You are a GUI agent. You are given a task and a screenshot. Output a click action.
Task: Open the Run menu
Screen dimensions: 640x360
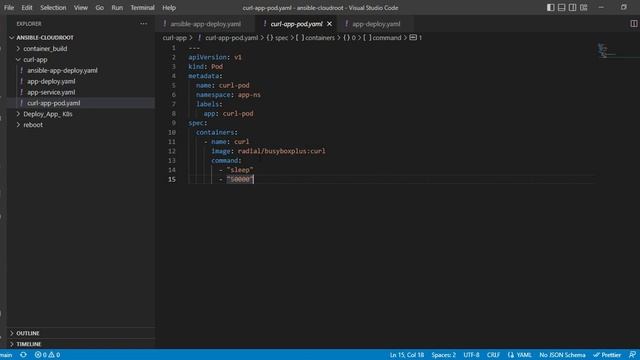pos(117,7)
